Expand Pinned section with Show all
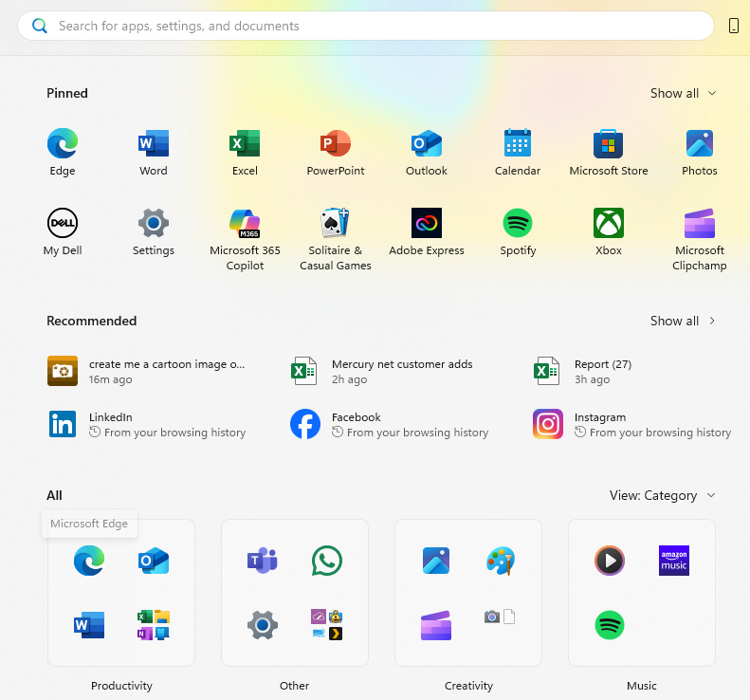The height and width of the screenshot is (700, 750). [683, 93]
